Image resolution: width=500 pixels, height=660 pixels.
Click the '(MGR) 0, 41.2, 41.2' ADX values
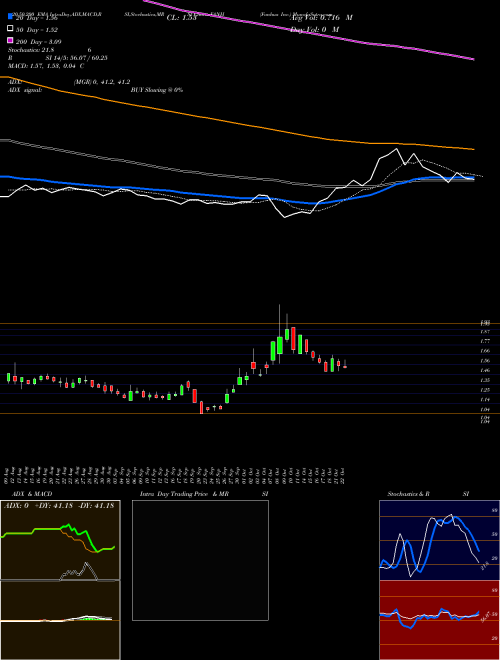[102, 82]
